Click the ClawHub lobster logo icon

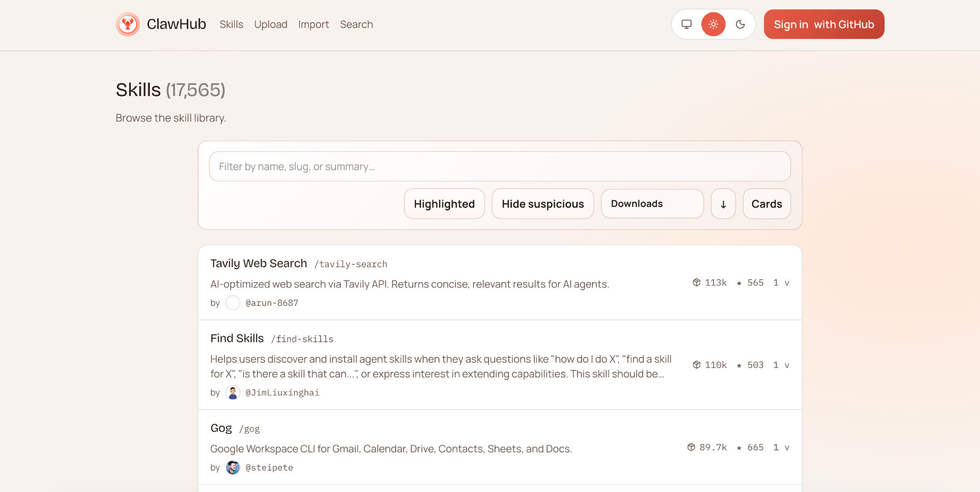(x=128, y=25)
